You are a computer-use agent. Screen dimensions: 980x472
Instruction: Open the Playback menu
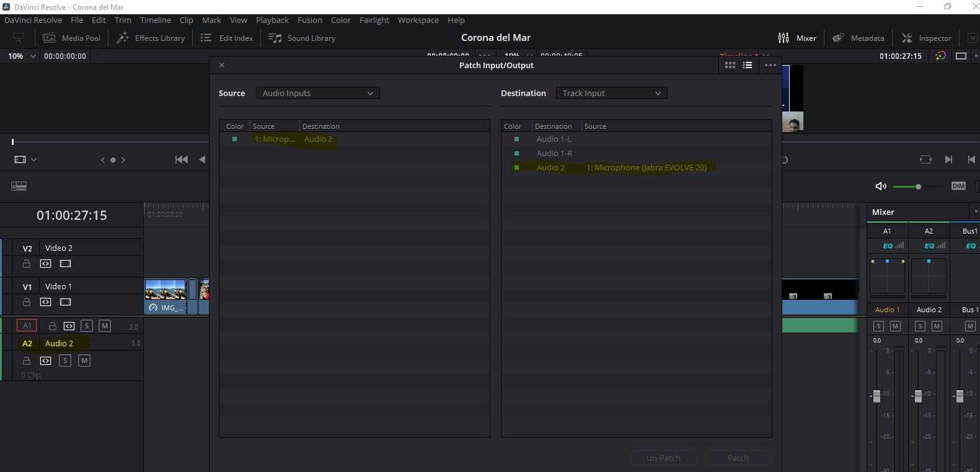click(x=272, y=20)
